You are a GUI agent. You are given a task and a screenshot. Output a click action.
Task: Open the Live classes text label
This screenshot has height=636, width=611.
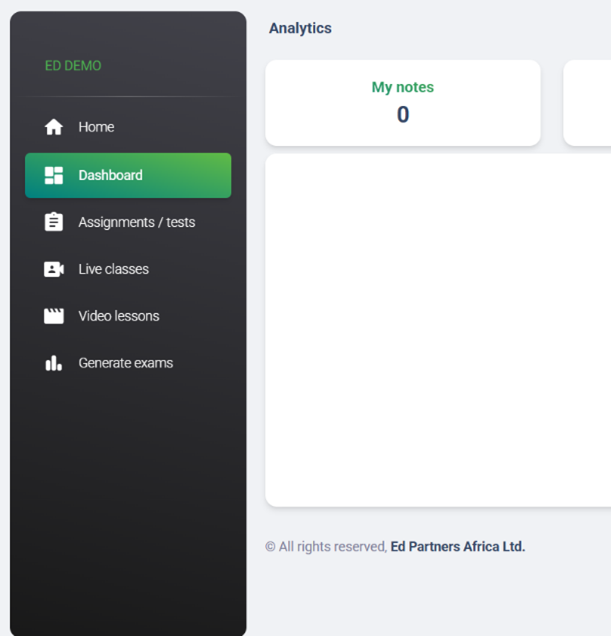[113, 269]
